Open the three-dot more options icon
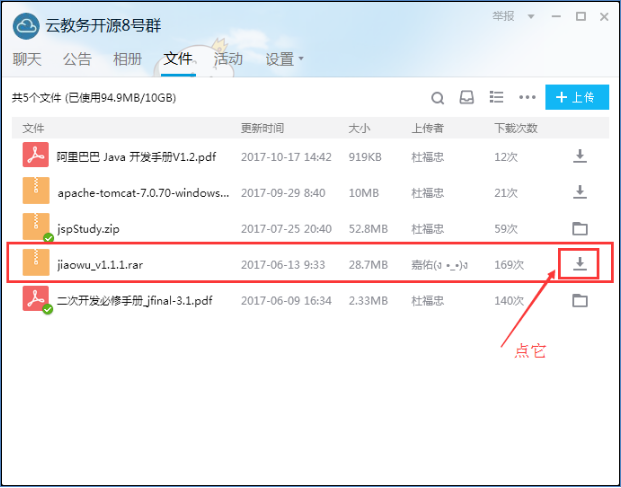 (x=527, y=98)
